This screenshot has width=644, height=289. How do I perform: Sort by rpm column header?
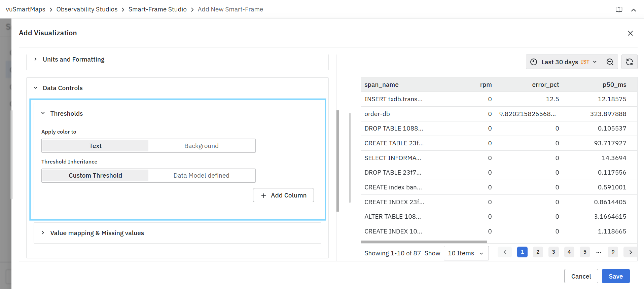(x=486, y=85)
